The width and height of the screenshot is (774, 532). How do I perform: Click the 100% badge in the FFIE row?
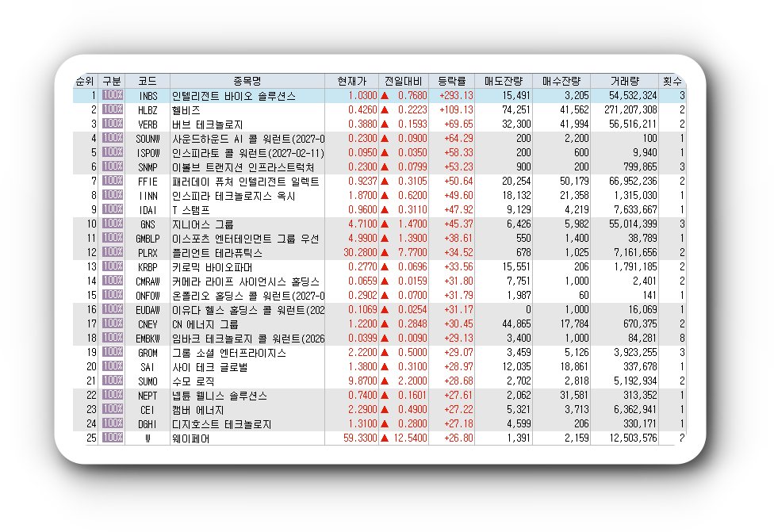[x=113, y=181]
